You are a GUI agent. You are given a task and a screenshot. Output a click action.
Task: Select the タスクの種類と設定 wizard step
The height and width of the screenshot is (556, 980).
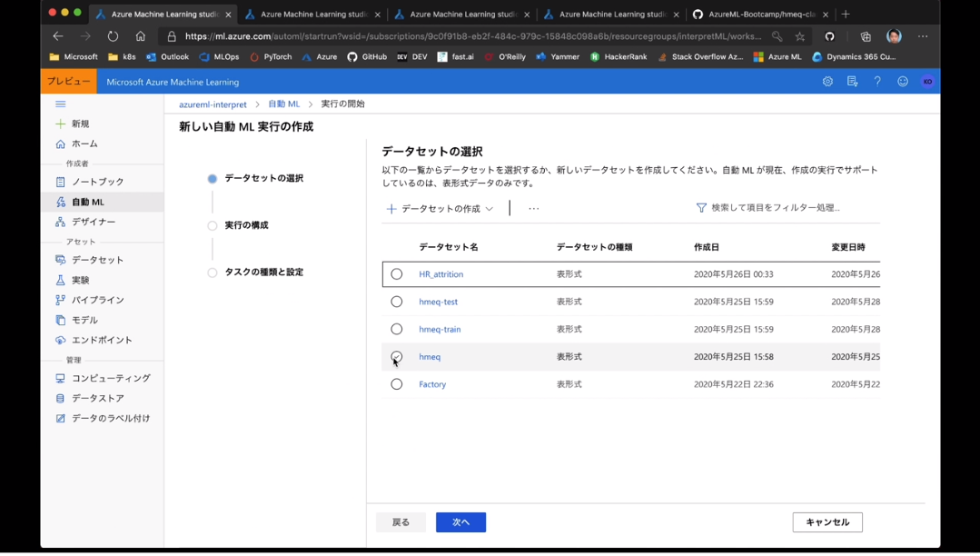(263, 272)
